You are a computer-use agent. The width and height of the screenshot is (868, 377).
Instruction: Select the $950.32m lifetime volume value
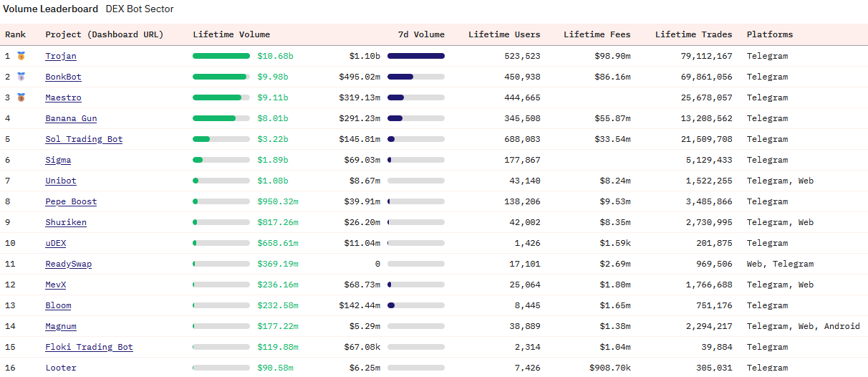coord(278,201)
